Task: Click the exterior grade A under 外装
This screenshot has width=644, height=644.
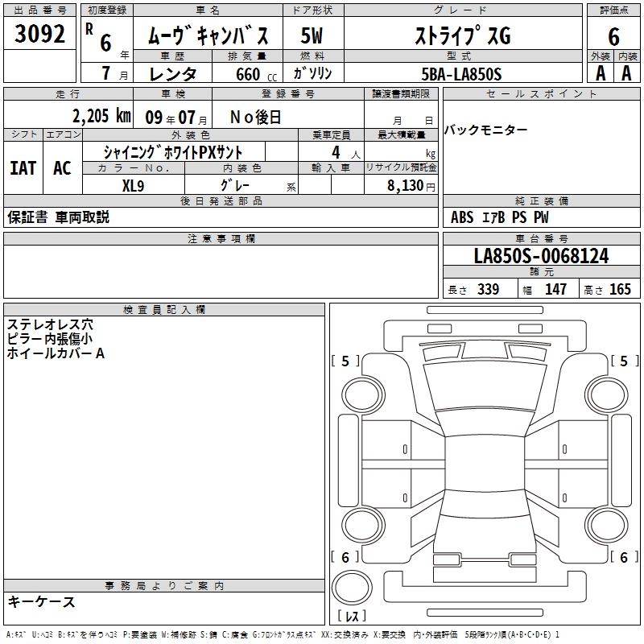Action: tap(600, 72)
